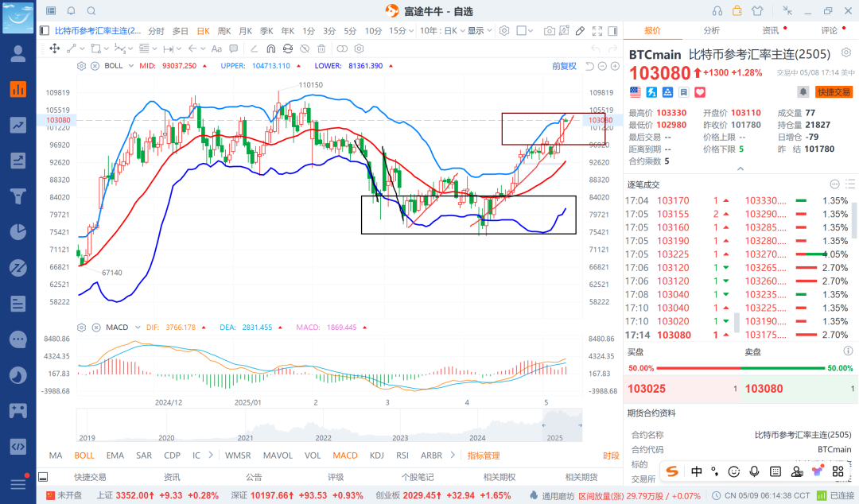This screenshot has height=504, width=859.
Task: Open the search magnifier in the title bar
Action: tap(91, 11)
